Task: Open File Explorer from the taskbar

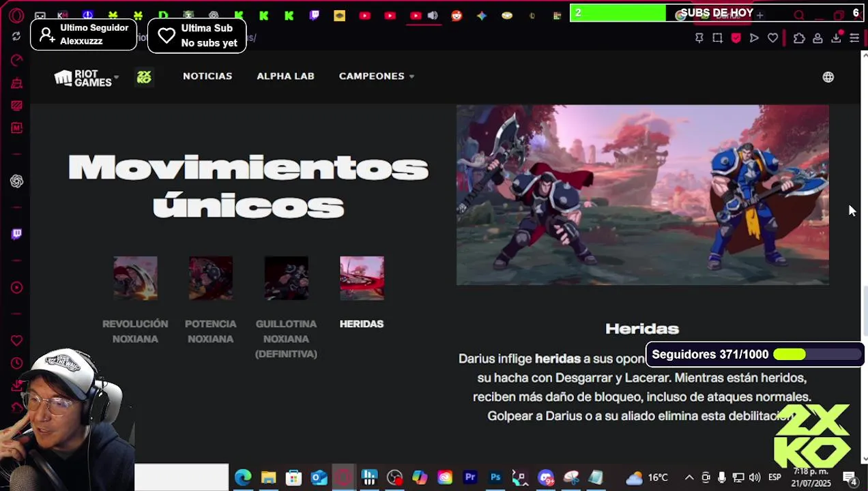Action: coord(268,477)
